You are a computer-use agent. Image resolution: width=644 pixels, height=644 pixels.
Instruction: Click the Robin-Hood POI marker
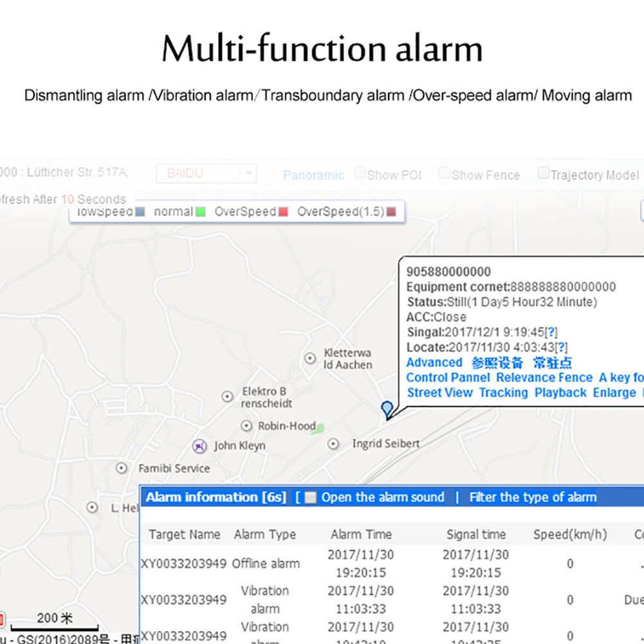[x=246, y=426]
